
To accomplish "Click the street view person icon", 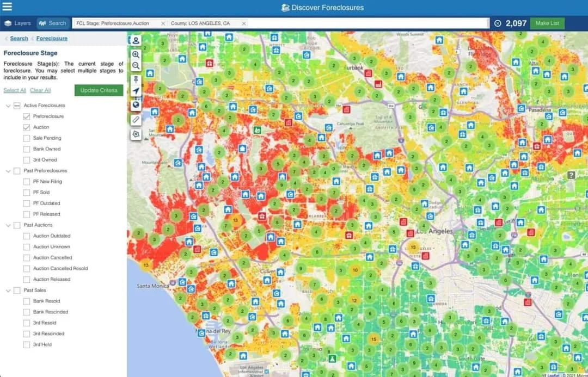I will (x=136, y=40).
